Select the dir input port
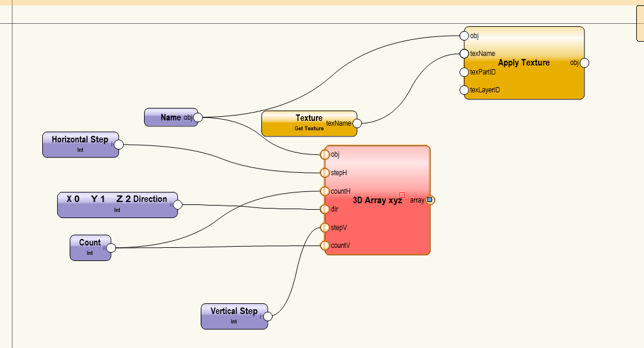Image resolution: width=644 pixels, height=348 pixels. click(x=324, y=209)
